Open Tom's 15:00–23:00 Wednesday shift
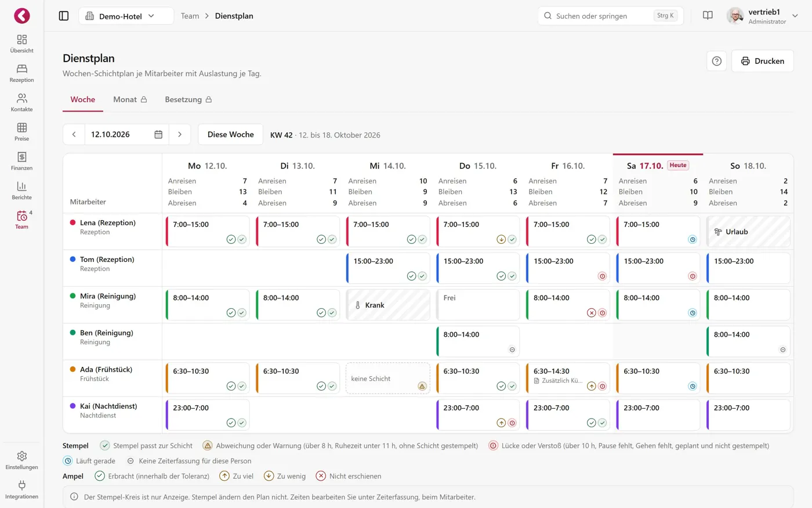This screenshot has width=812, height=508. [388, 268]
